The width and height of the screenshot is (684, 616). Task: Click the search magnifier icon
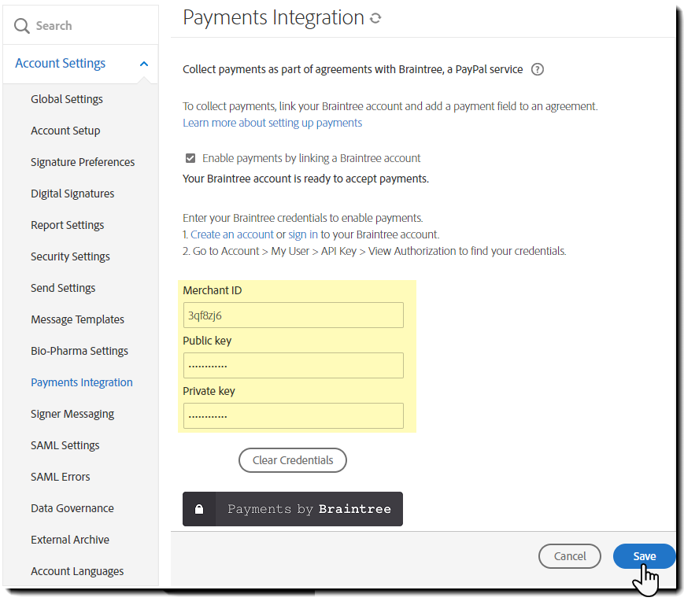coord(22,26)
